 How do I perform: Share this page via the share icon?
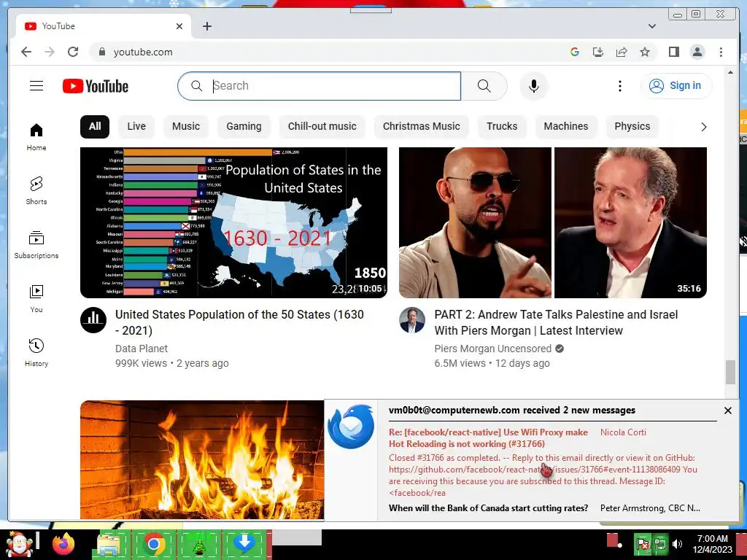pyautogui.click(x=622, y=52)
